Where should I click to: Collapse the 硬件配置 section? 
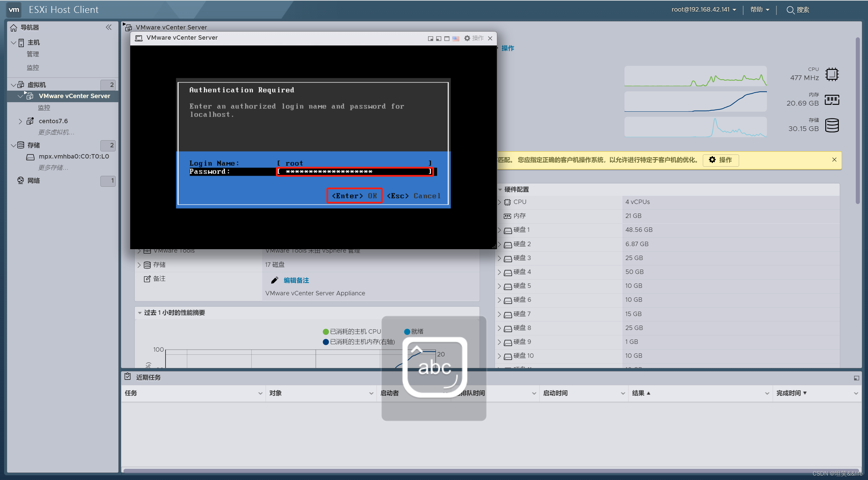pos(500,189)
